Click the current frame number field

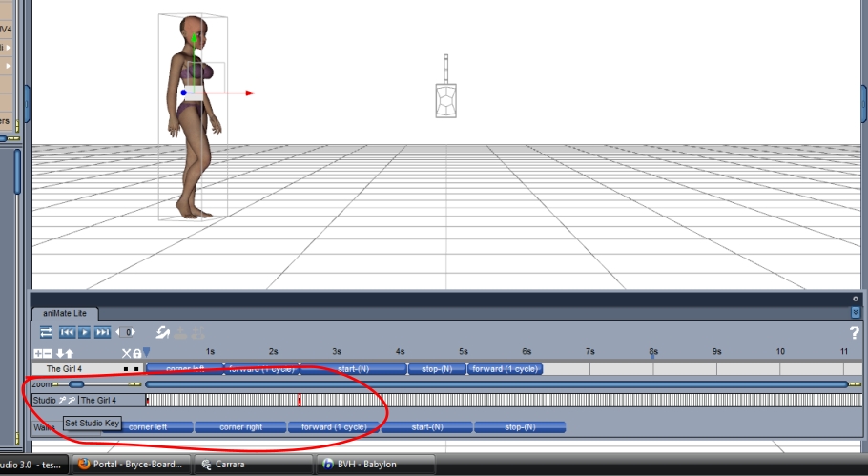pos(127,332)
